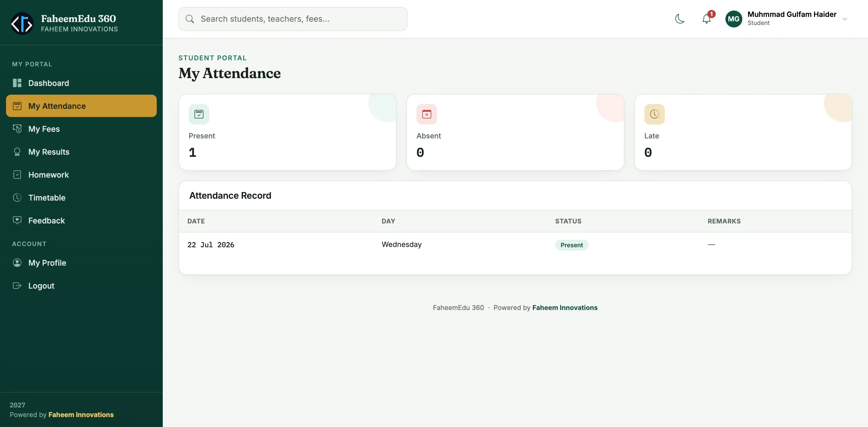The image size is (868, 427).
Task: Click the Absent count value 0
Action: point(420,152)
